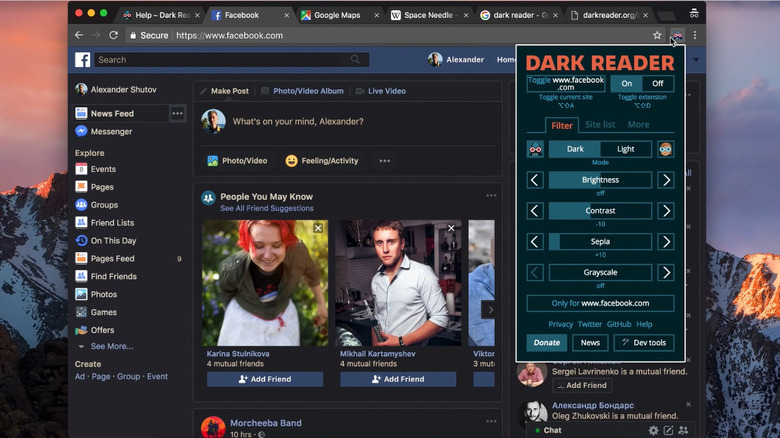Open the Dev tools button in Dark Reader
This screenshot has height=438, width=780.
643,342
